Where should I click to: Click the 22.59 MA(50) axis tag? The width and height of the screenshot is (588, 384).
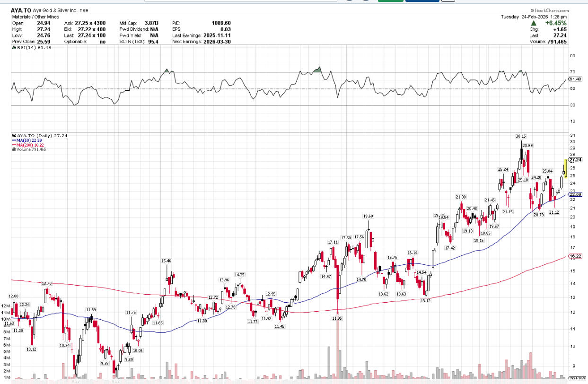tap(575, 194)
